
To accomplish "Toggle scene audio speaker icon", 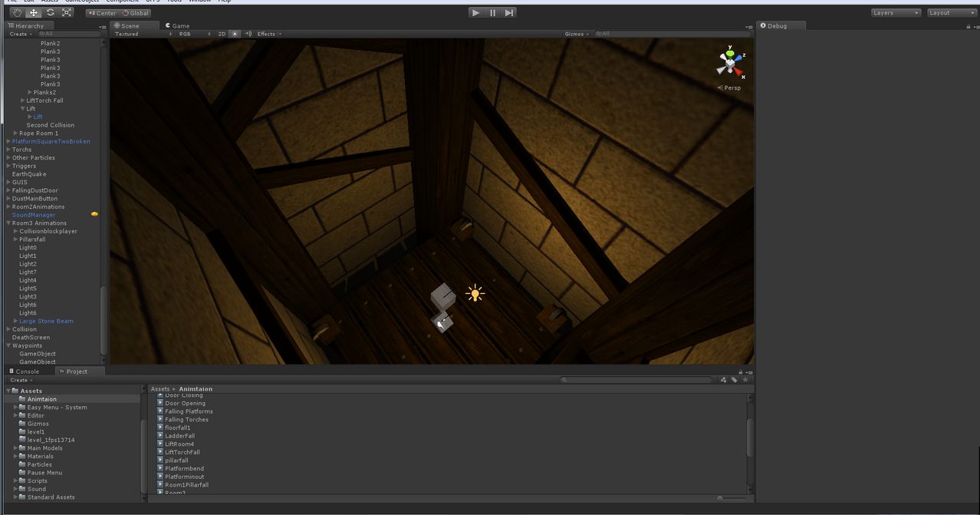I will click(x=248, y=34).
